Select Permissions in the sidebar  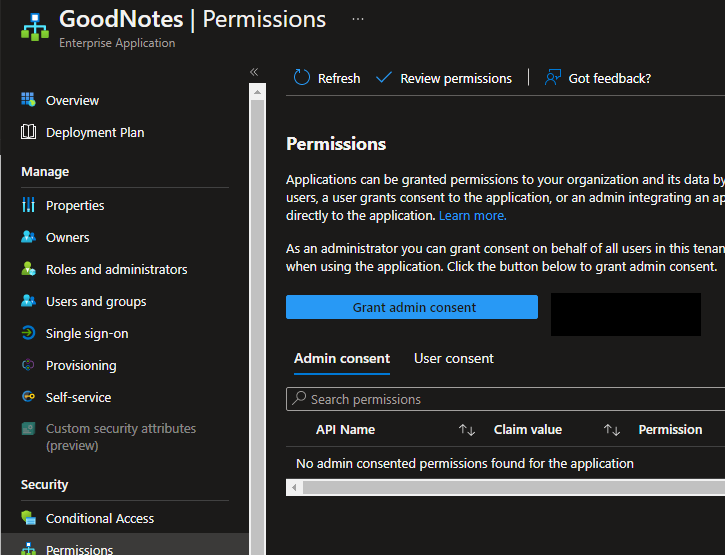click(x=124, y=546)
